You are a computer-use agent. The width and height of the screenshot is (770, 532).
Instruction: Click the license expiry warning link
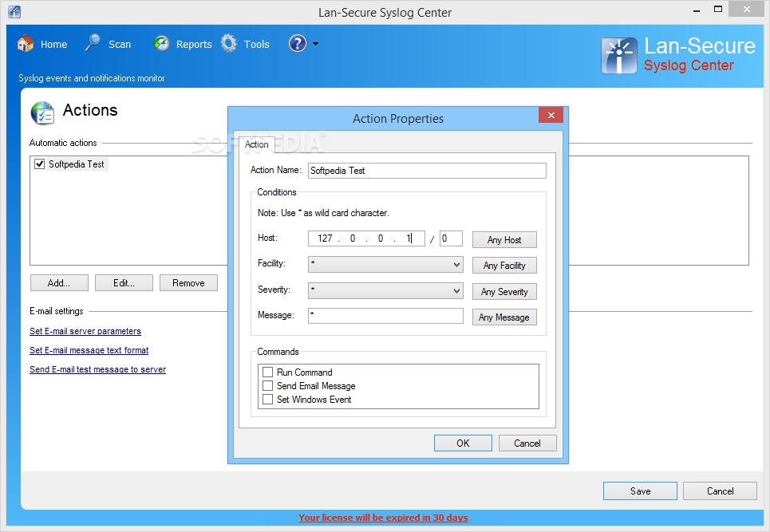pyautogui.click(x=384, y=518)
